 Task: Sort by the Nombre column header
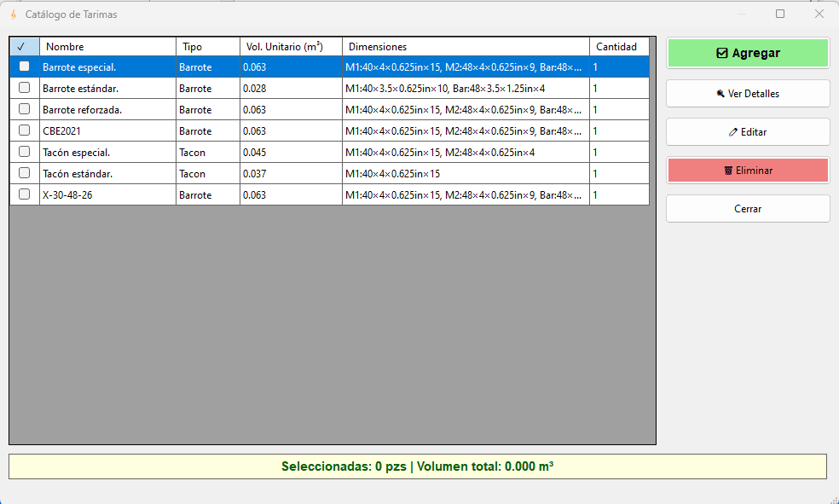tap(107, 47)
